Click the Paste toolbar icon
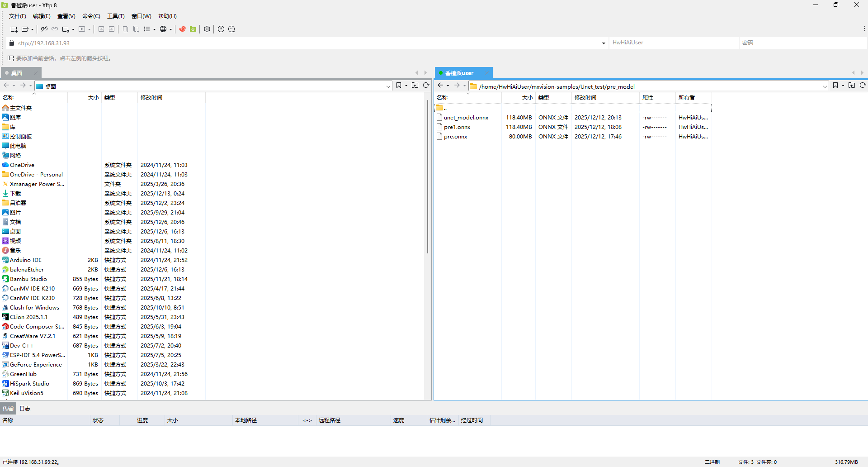Image resolution: width=868 pixels, height=467 pixels. [x=136, y=29]
